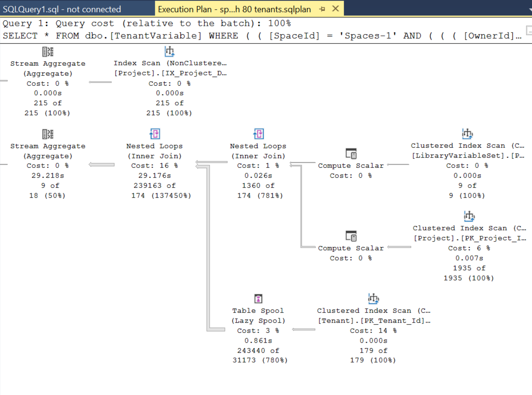The width and height of the screenshot is (532, 395).
Task: Click the upper Compute Scalar operator icon
Action: pos(351,154)
